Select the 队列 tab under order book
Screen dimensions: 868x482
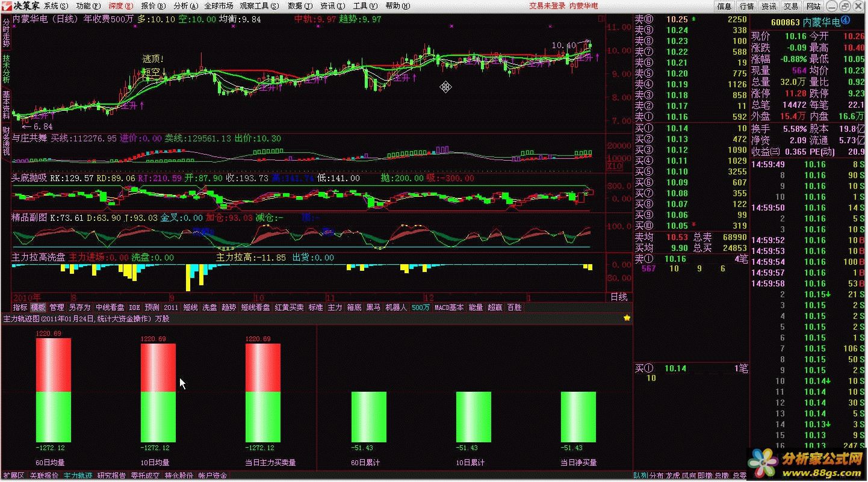[x=640, y=475]
